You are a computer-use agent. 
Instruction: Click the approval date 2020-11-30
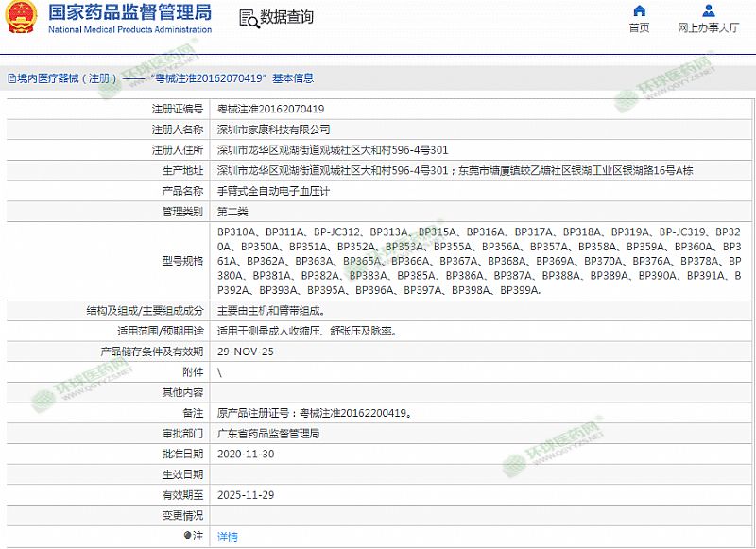coord(245,454)
